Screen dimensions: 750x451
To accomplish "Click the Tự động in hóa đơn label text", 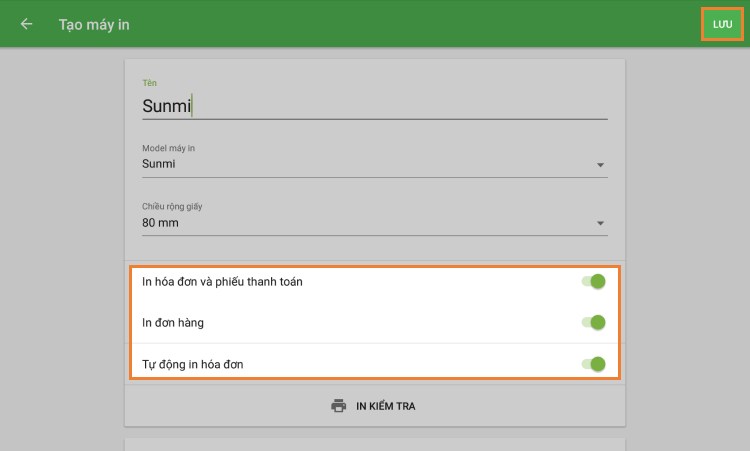I will click(192, 364).
